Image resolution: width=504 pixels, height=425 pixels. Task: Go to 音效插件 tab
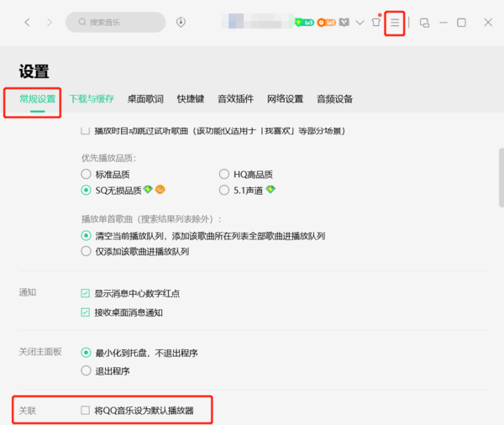point(235,99)
